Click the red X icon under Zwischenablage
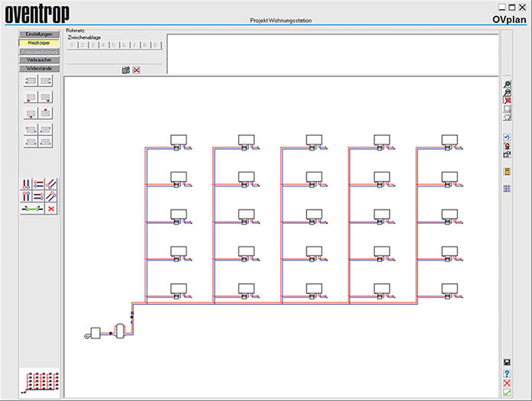Viewport: 532px width, 401px height. (137, 70)
